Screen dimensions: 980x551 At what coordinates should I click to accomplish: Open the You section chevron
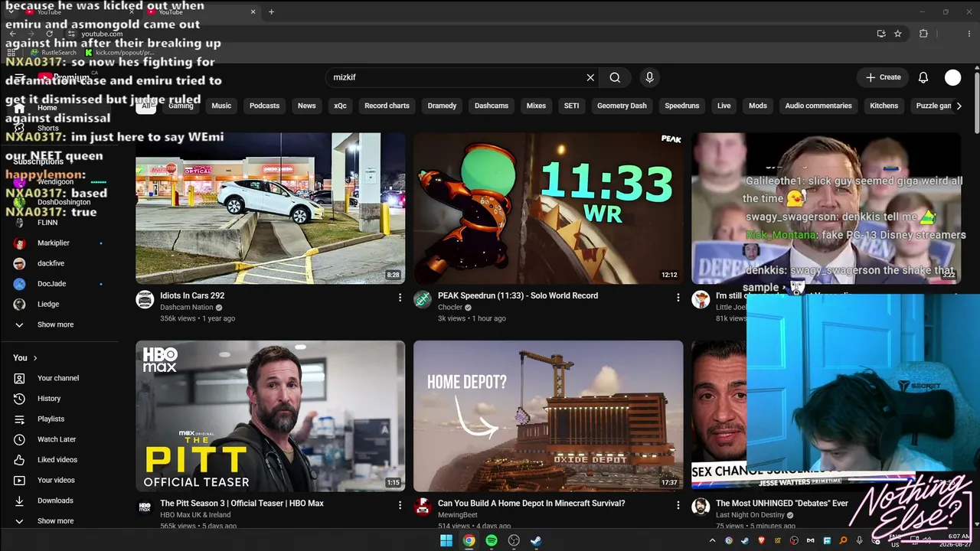[34, 357]
